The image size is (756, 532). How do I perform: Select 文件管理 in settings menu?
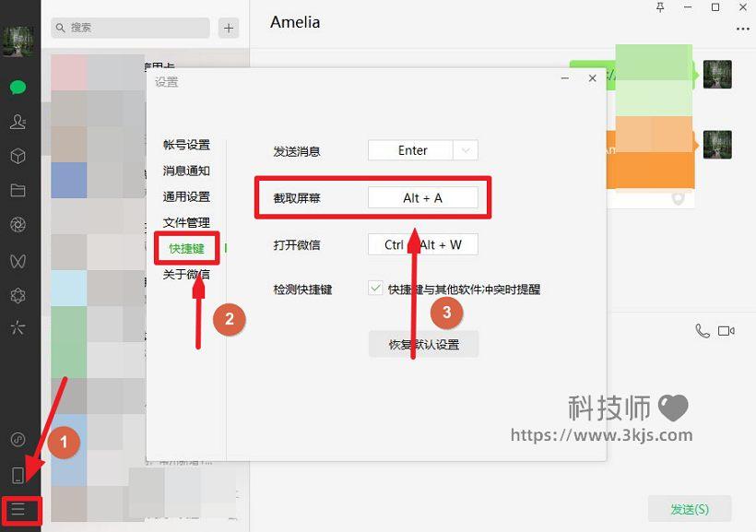tap(186, 223)
